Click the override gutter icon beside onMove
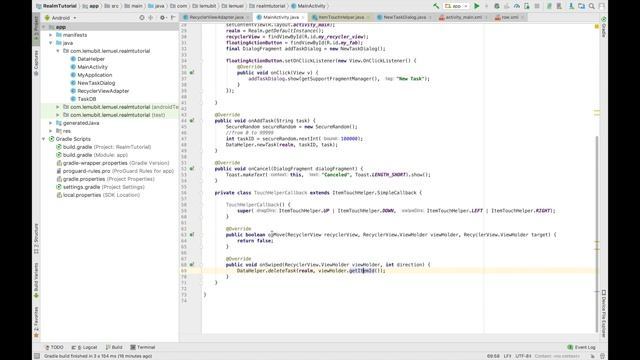The width and height of the screenshot is (640, 360). click(x=192, y=235)
